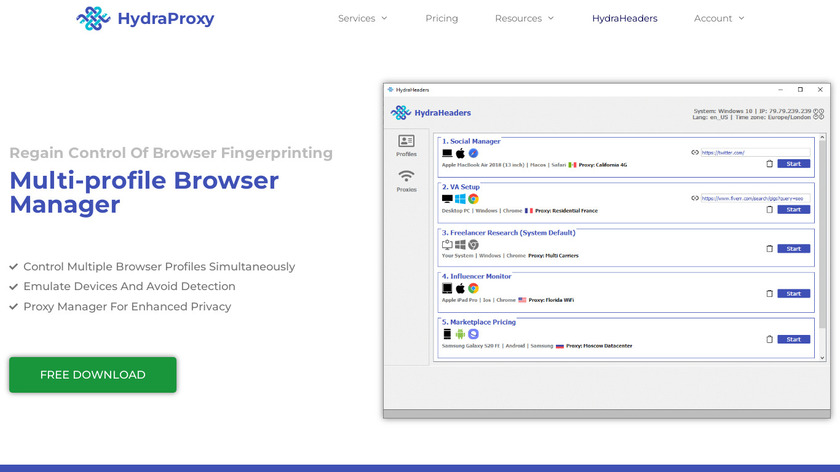Screen dimensions: 840x472
Task: Download HydraHeaders with the FREE DOWNLOAD button
Action: 93,374
